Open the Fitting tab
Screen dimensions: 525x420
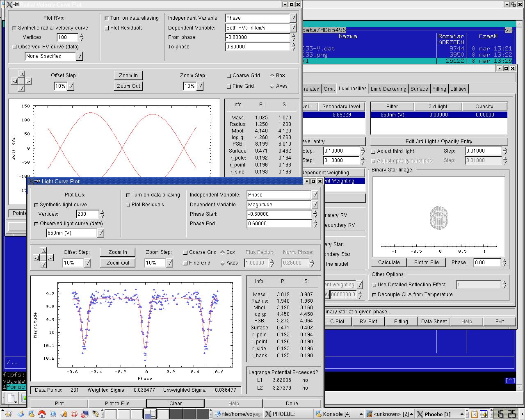[439, 89]
